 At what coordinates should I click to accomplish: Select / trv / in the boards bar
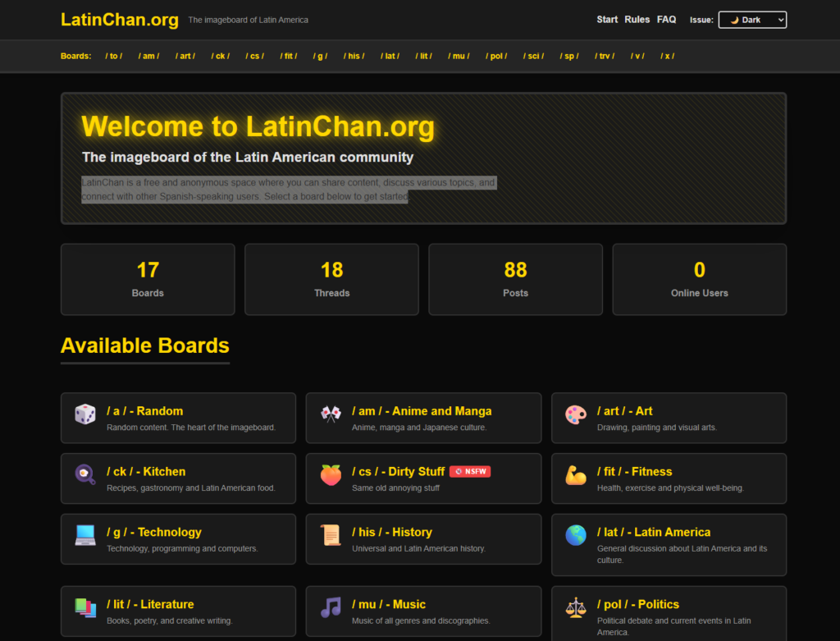pos(605,56)
